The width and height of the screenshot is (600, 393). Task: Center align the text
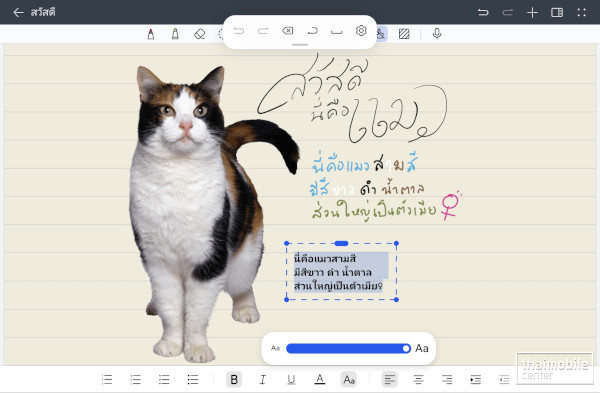point(418,380)
